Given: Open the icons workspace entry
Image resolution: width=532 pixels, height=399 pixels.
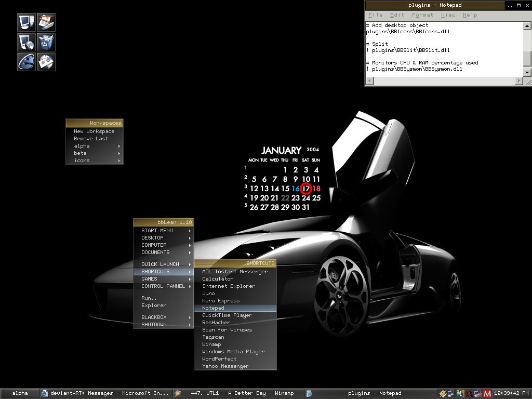Looking at the screenshot, I should click(x=95, y=161).
